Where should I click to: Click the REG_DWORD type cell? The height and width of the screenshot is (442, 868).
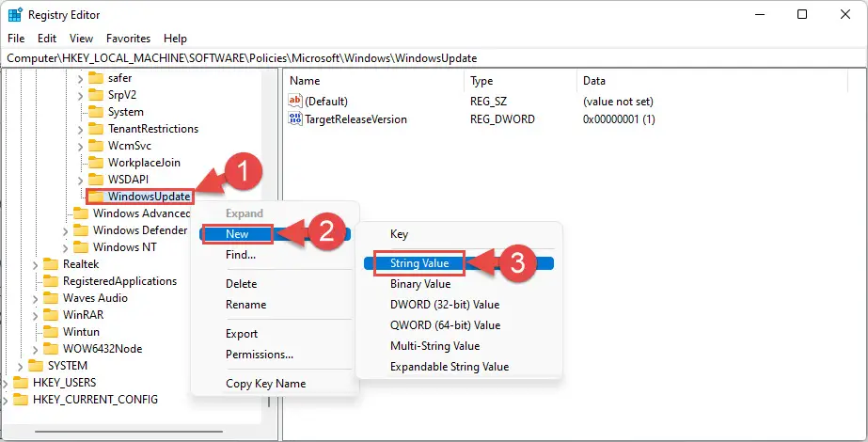coord(502,119)
